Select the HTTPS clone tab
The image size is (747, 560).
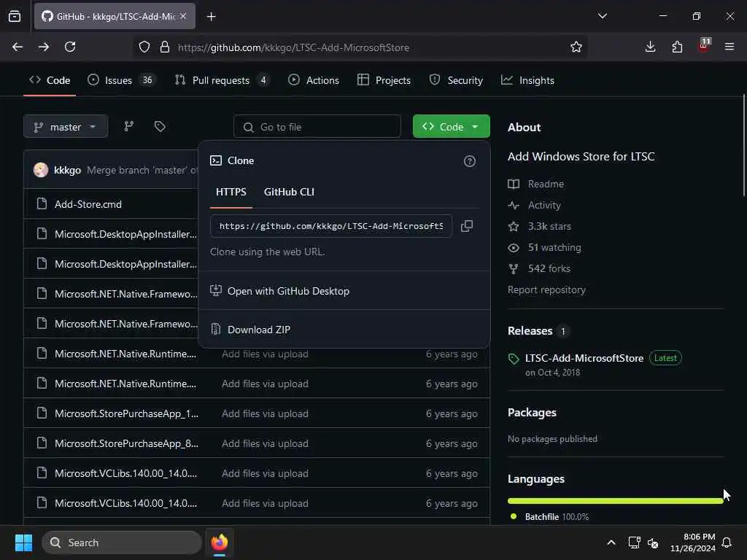click(x=231, y=192)
